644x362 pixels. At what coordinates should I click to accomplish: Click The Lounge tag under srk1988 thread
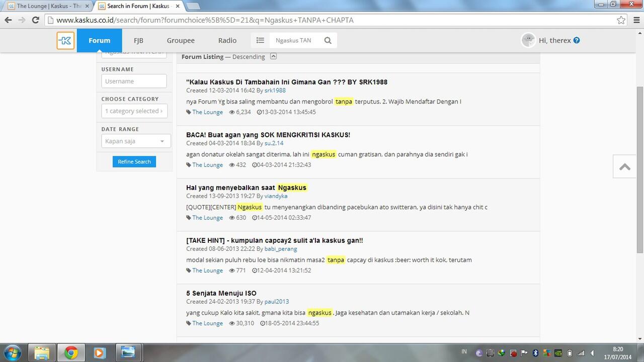207,112
